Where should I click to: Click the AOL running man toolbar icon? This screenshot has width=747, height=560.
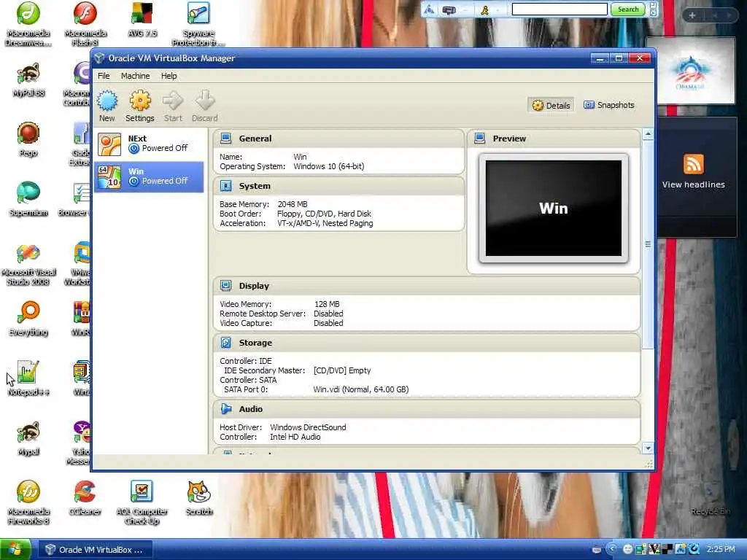click(485, 9)
